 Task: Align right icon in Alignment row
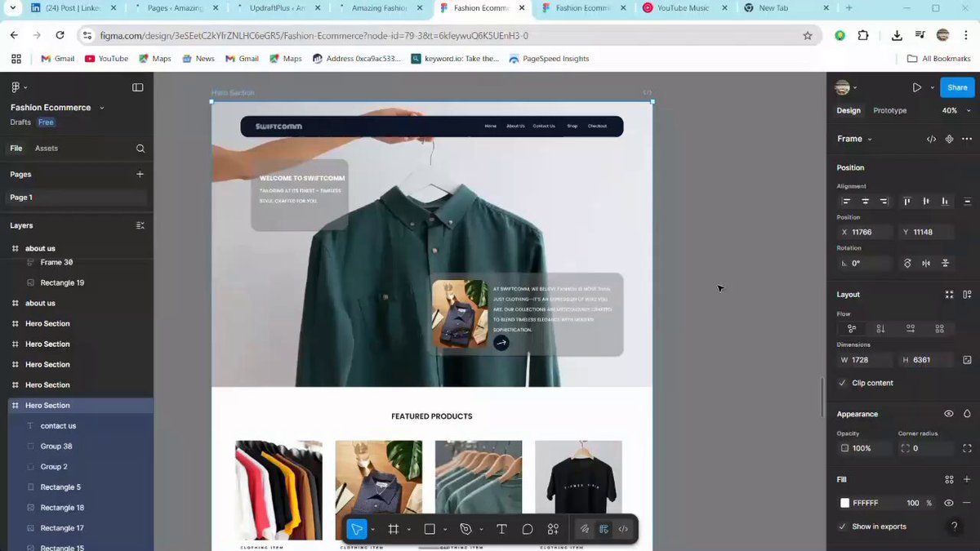[x=884, y=201]
